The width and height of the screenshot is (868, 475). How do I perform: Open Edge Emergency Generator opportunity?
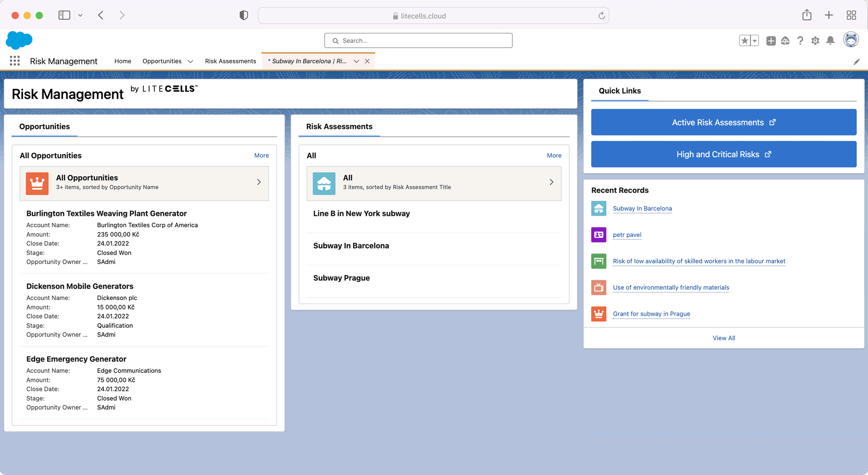tap(76, 359)
